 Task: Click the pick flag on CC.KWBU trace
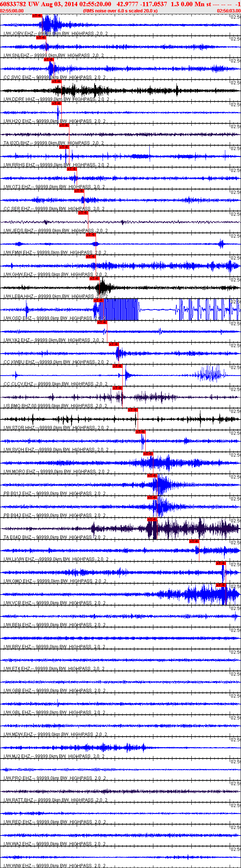(114, 344)
